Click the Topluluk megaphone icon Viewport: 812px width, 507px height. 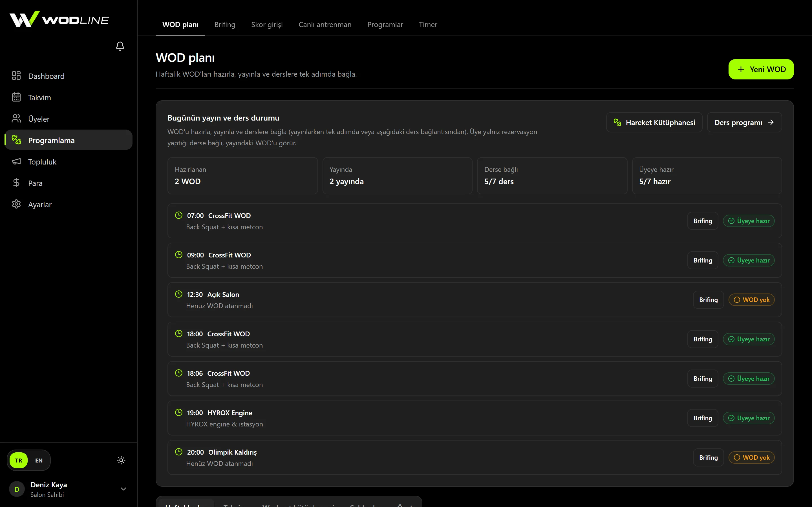point(16,161)
